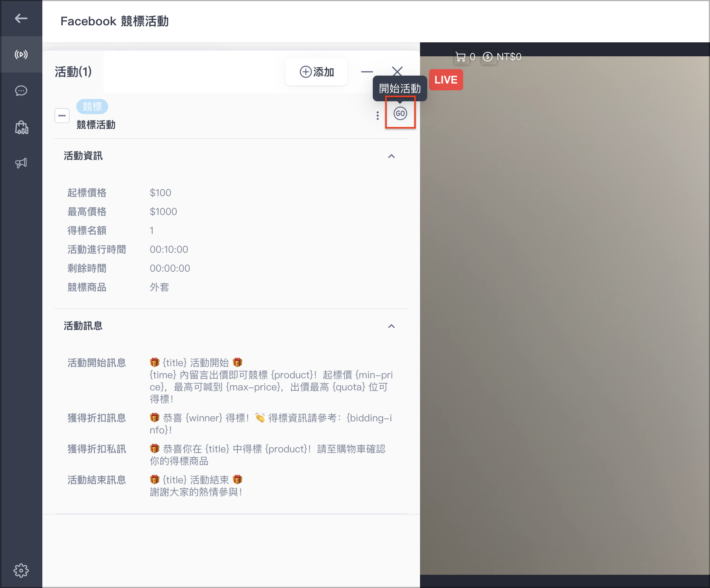Click the 獲得折扣私訊 message text
This screenshot has width=710, height=588.
click(x=267, y=455)
